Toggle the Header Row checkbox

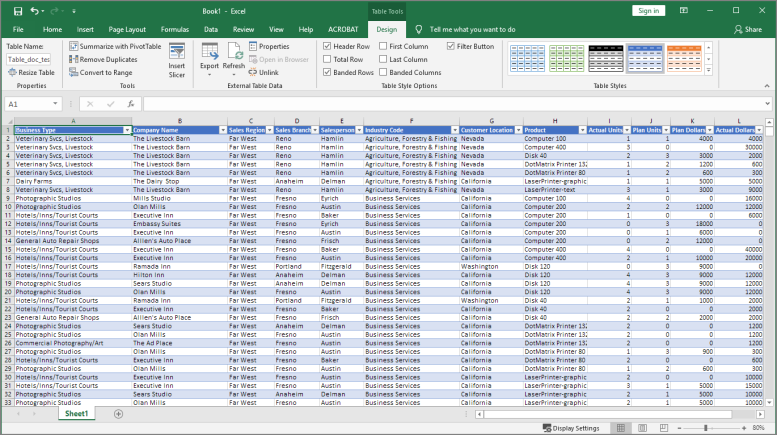tap(327, 46)
